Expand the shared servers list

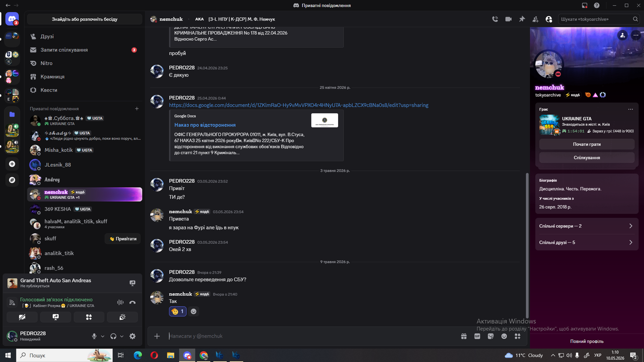coord(586,226)
